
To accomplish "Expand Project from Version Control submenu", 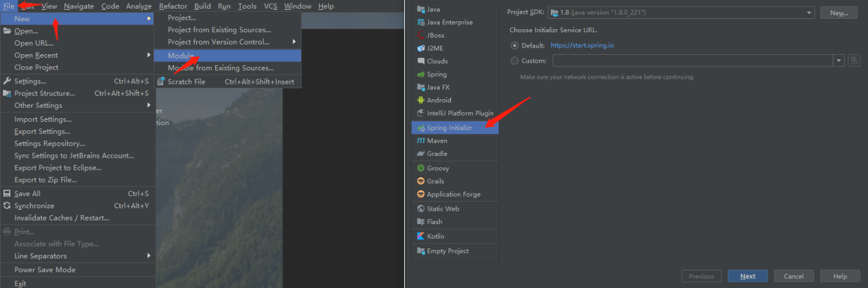I will click(x=227, y=42).
